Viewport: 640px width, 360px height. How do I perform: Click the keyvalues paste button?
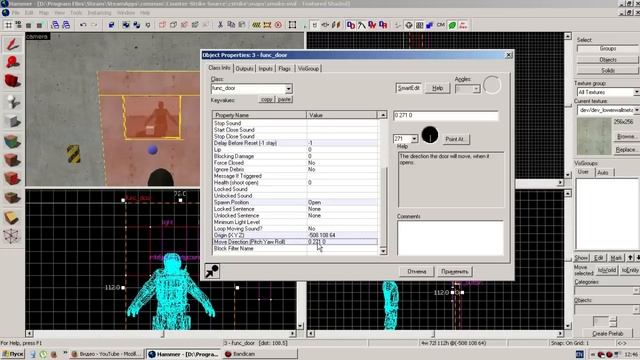coord(284,99)
